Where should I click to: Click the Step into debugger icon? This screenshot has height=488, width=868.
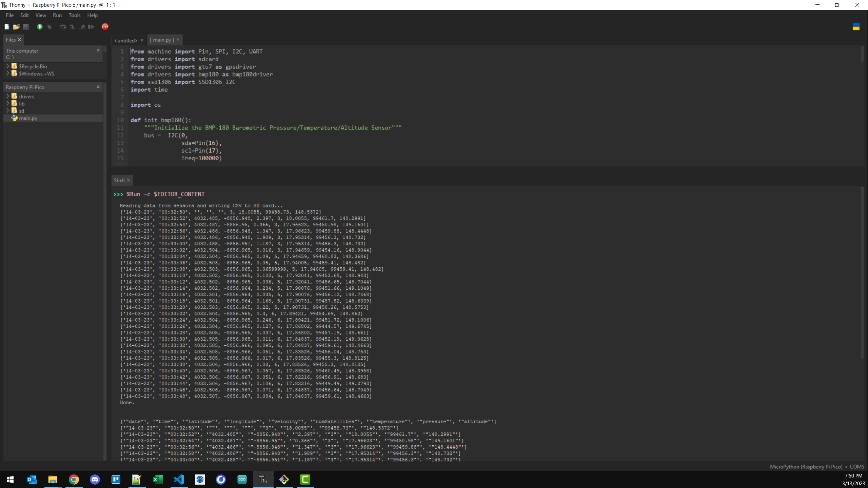72,27
